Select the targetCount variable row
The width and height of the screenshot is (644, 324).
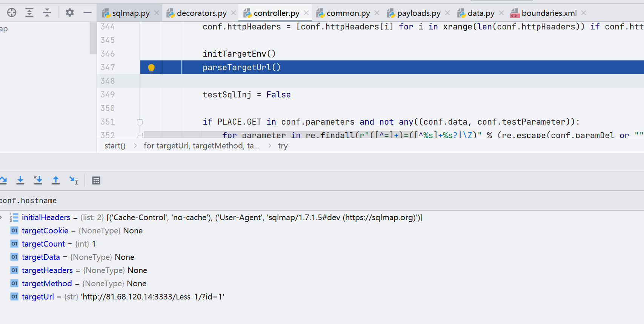coord(322,244)
